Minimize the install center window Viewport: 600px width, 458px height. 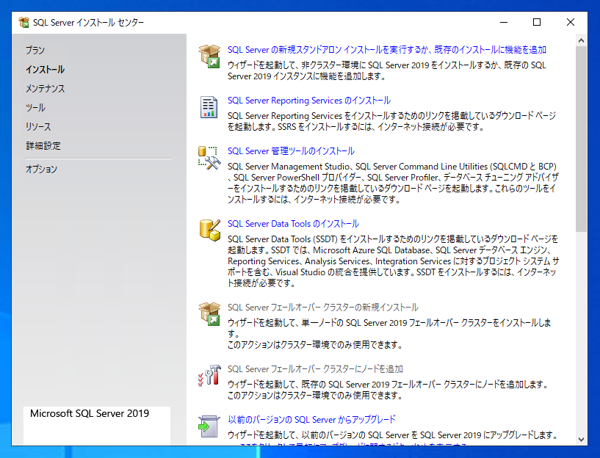504,22
